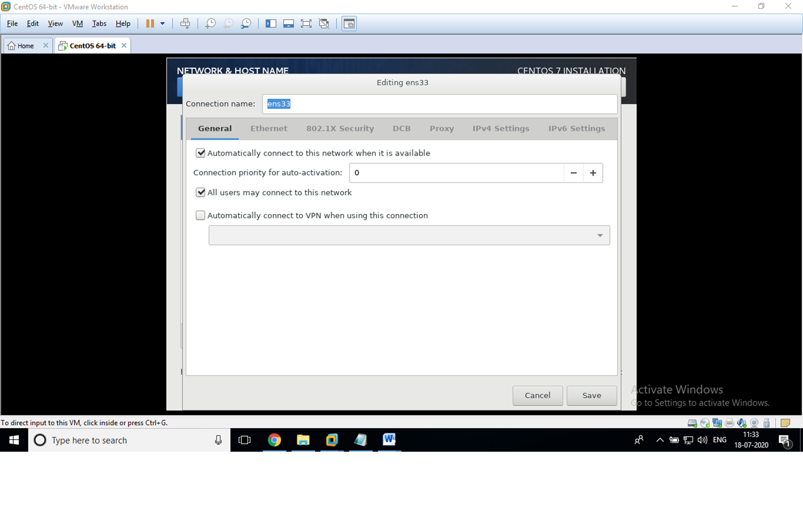Show or hide the library sidebar panel
Viewport: 803px width, 532px height.
click(270, 23)
